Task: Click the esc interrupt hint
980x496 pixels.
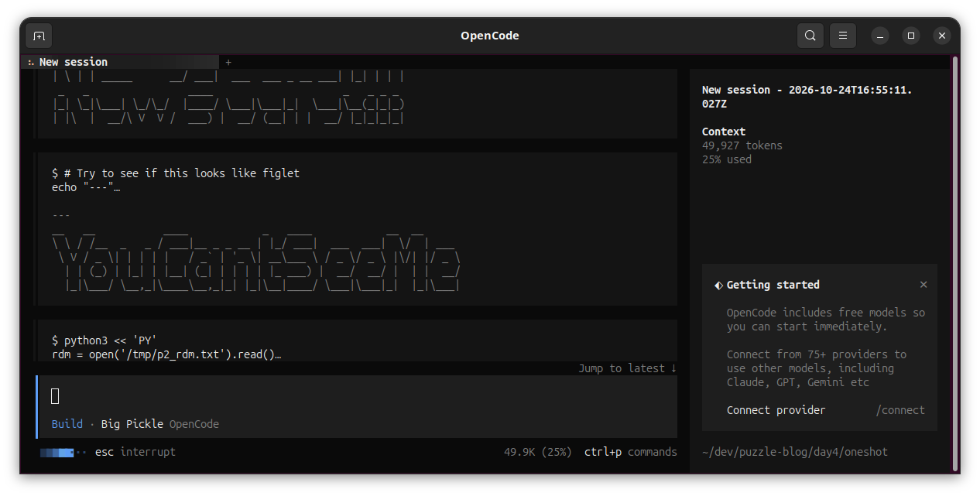Action: pos(135,452)
